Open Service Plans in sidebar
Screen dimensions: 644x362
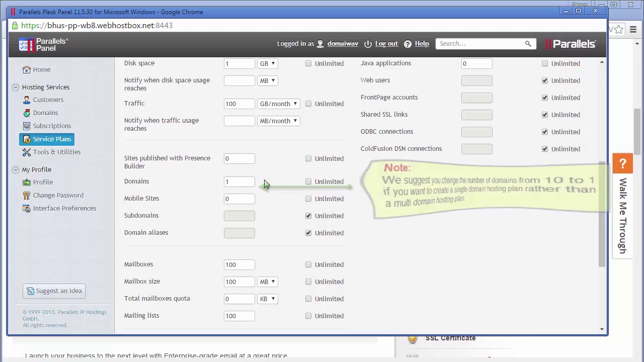pos(47,139)
